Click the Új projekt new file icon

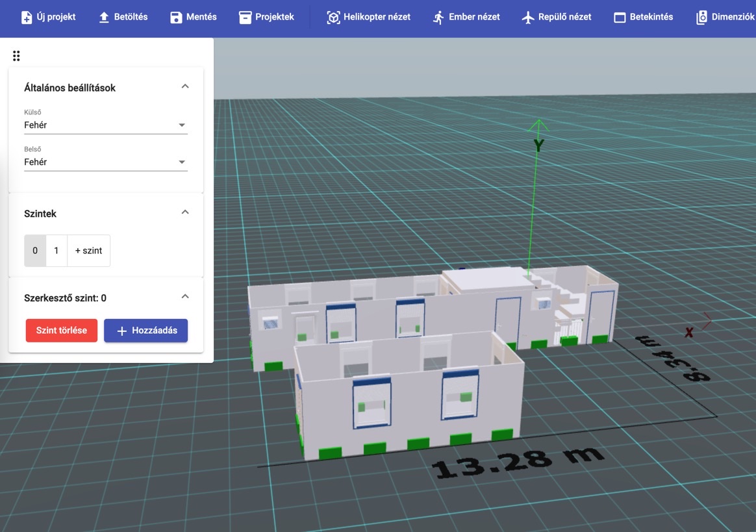[27, 18]
